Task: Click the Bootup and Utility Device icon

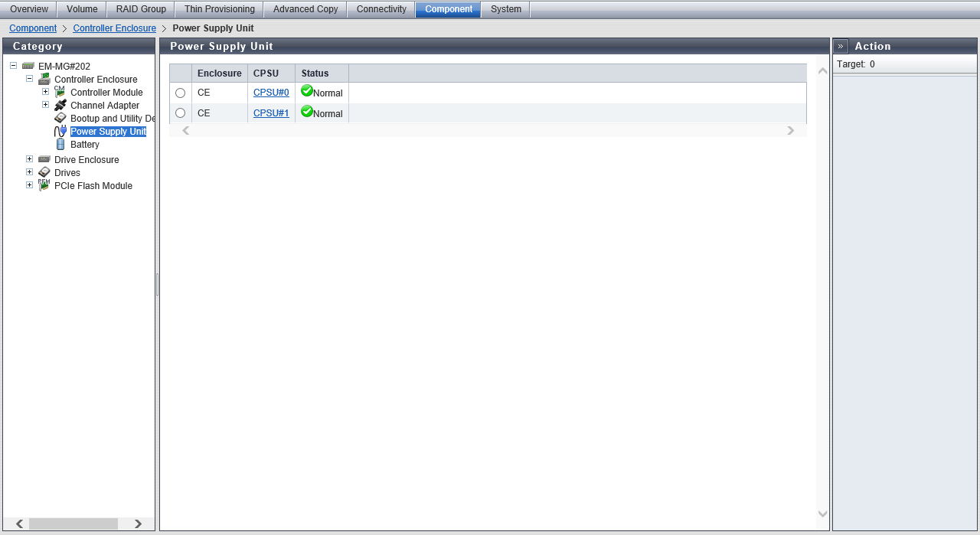Action: pos(60,118)
